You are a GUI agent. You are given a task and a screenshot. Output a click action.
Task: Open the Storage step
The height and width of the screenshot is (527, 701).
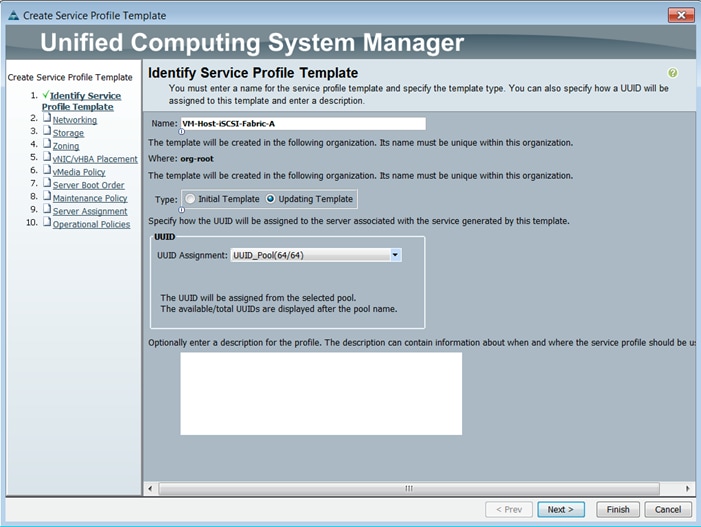click(x=68, y=133)
